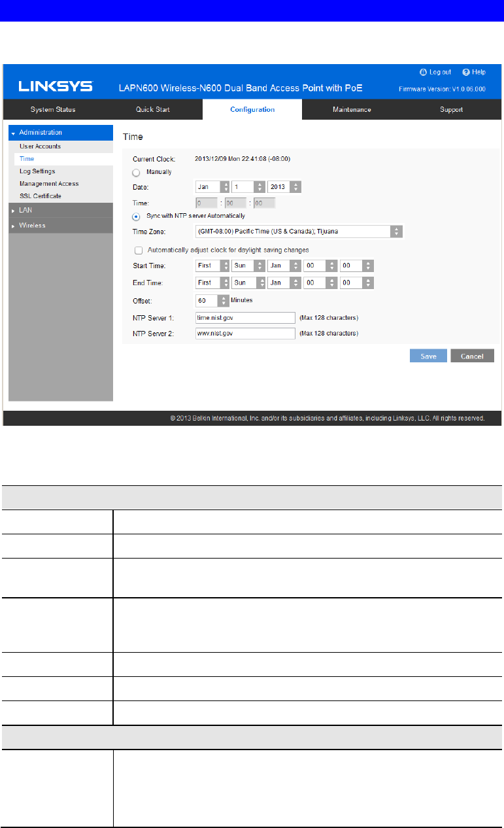Go to the Maintenance tab
Screen dimensions: 504x828
[x=352, y=109]
